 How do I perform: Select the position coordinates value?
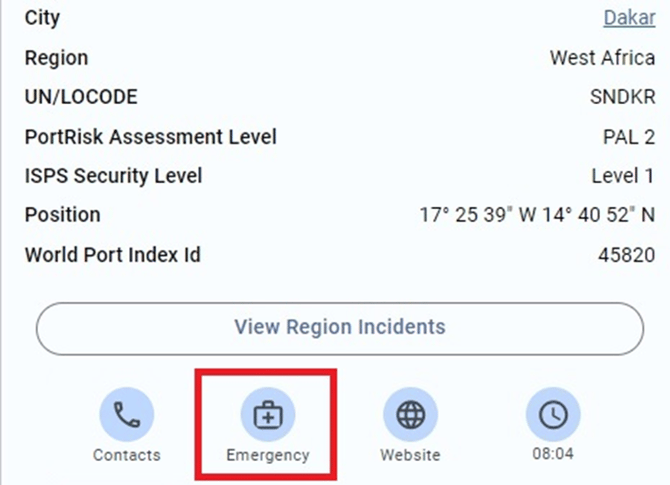(x=537, y=215)
